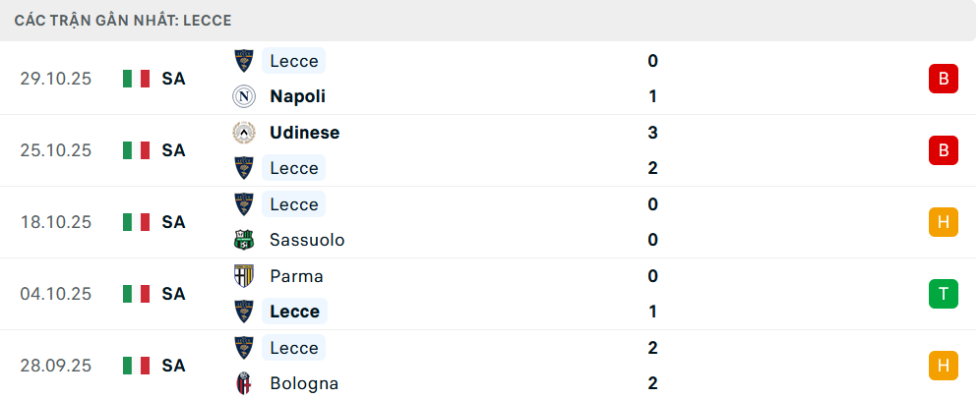Click the Parma team name
This screenshot has width=980, height=399.
pyautogui.click(x=296, y=276)
